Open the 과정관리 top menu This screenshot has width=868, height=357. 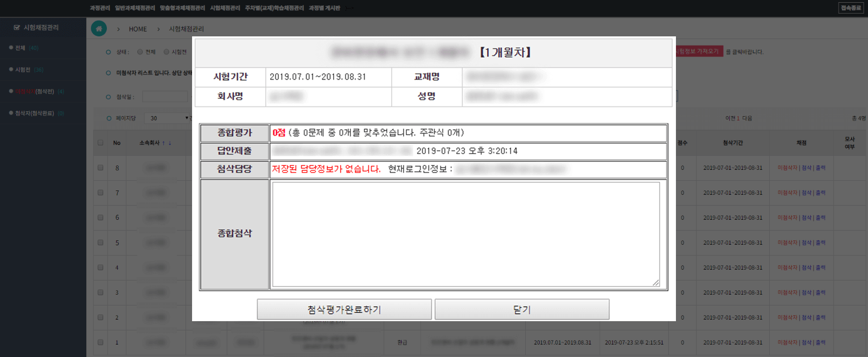coord(100,8)
